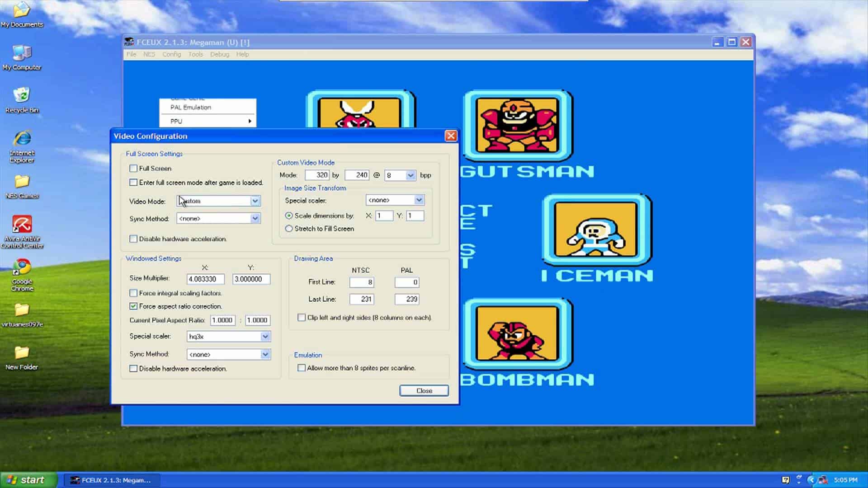
Task: Open the Config menu
Action: coord(171,54)
